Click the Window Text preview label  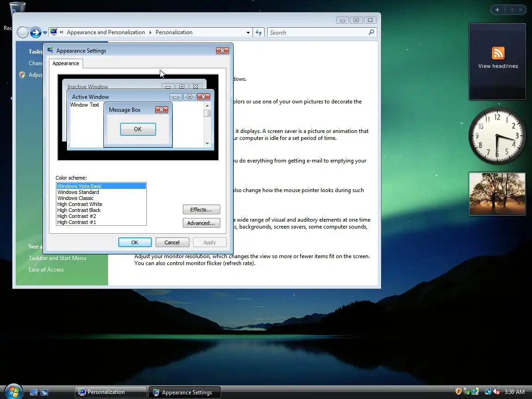(x=85, y=105)
